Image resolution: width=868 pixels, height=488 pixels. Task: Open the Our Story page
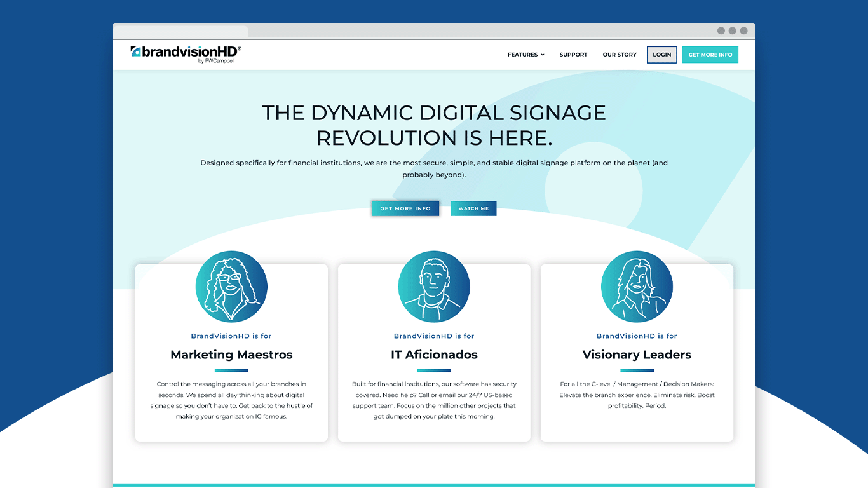[x=620, y=55]
